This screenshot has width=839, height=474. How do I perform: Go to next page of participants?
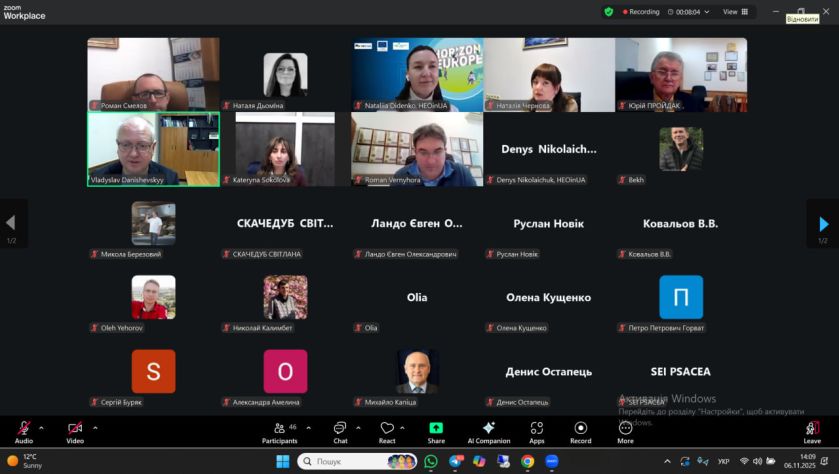pos(823,224)
